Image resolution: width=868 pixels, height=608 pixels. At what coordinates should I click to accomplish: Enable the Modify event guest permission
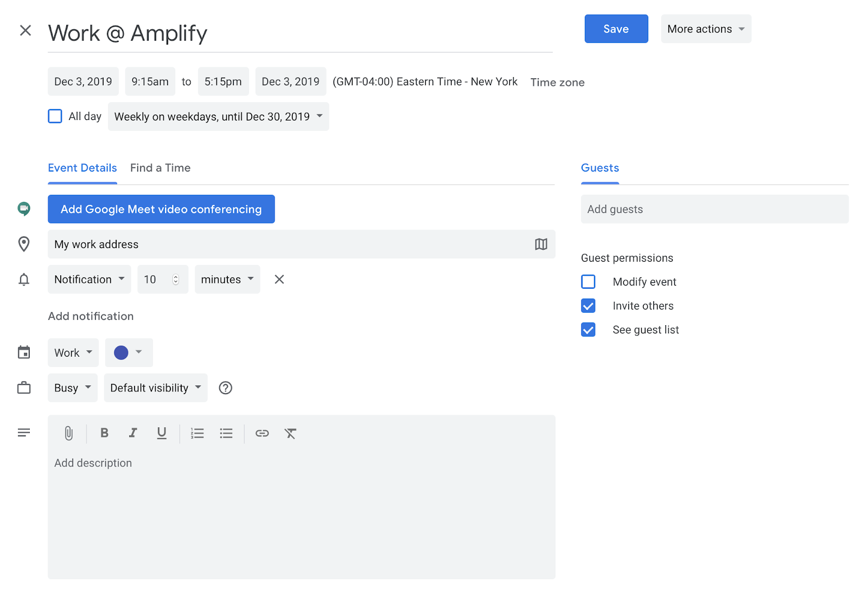click(588, 282)
